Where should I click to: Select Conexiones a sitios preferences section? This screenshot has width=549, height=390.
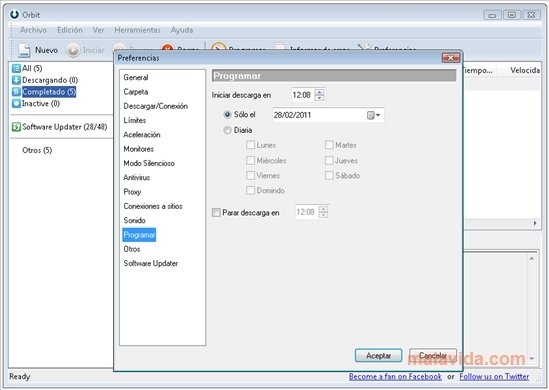153,206
